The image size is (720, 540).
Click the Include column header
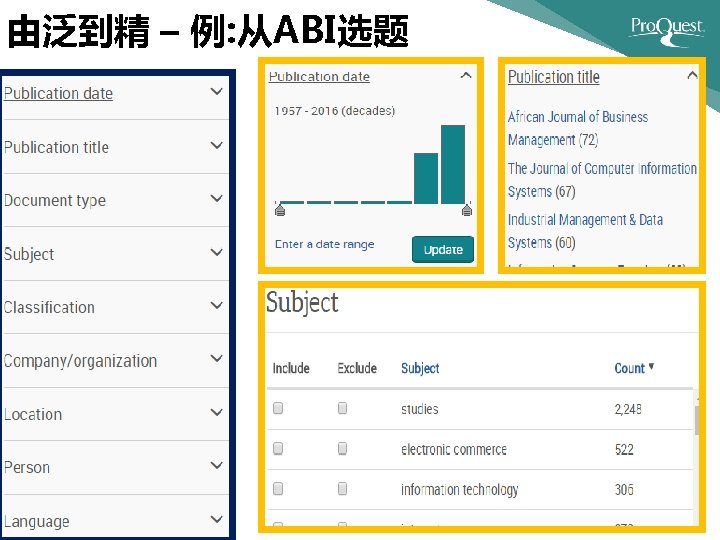[x=291, y=368]
